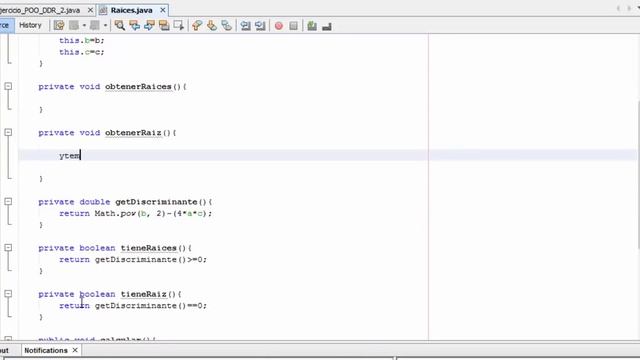Click Find Next Occurrence icon
This screenshot has height=360, width=640.
[x=149, y=26]
